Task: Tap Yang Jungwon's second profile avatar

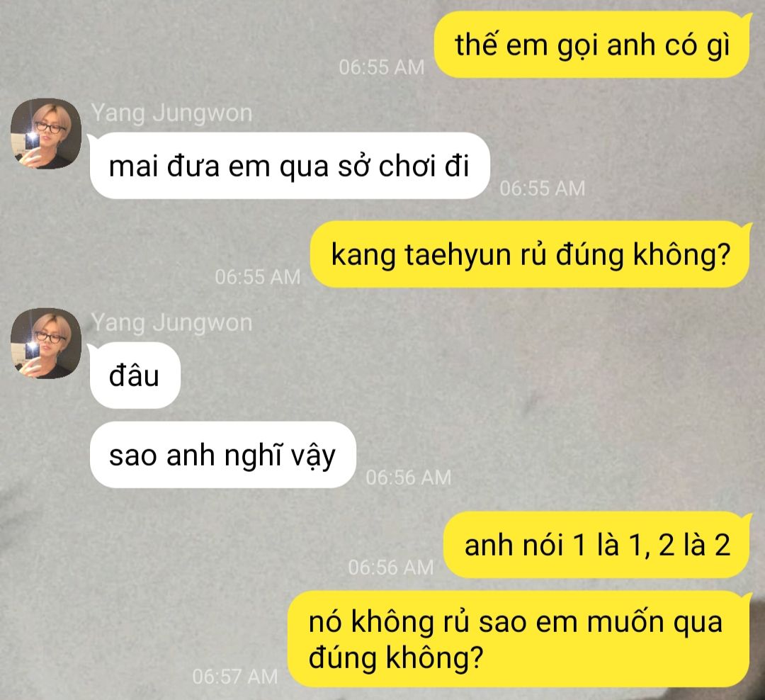Action: tap(46, 343)
